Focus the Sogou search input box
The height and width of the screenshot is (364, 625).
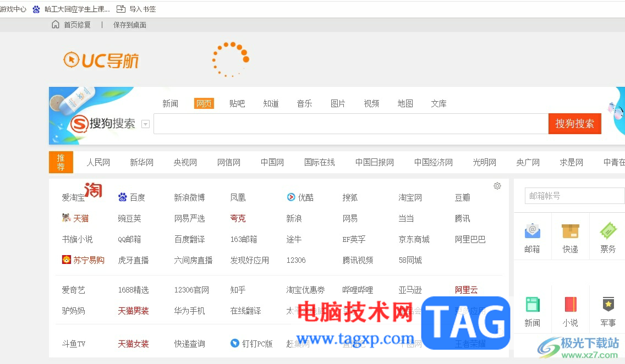click(351, 124)
